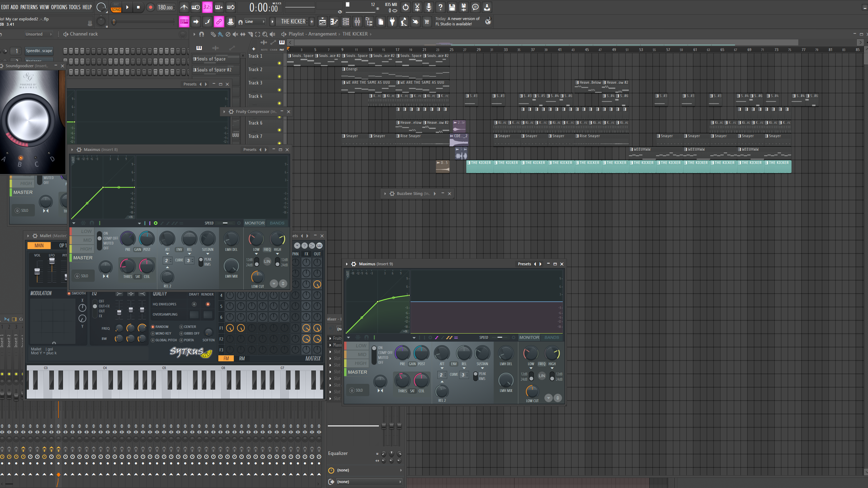This screenshot has height=488, width=868.
Task: Click the Stop button in transport
Action: (x=138, y=7)
